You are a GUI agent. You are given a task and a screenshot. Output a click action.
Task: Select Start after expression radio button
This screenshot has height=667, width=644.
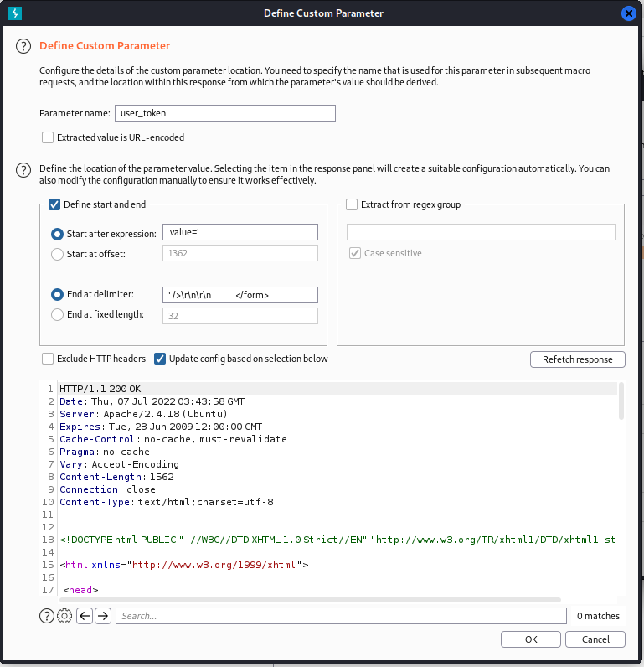57,234
